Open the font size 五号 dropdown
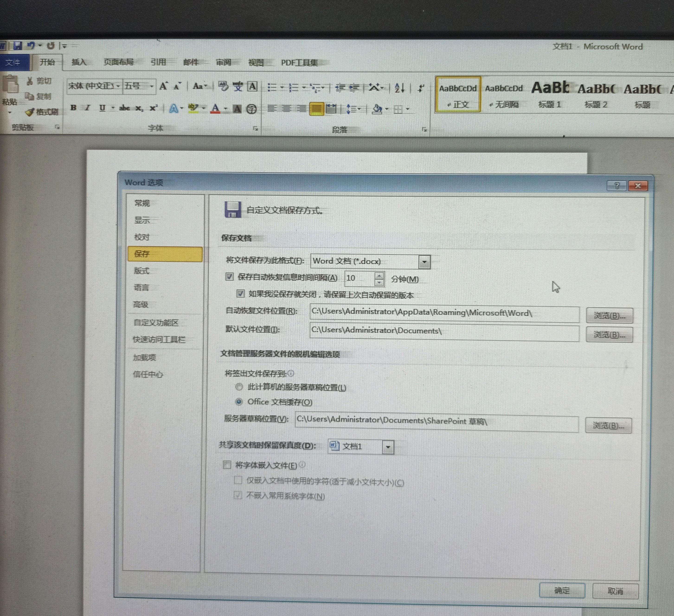674x616 pixels. pyautogui.click(x=152, y=86)
